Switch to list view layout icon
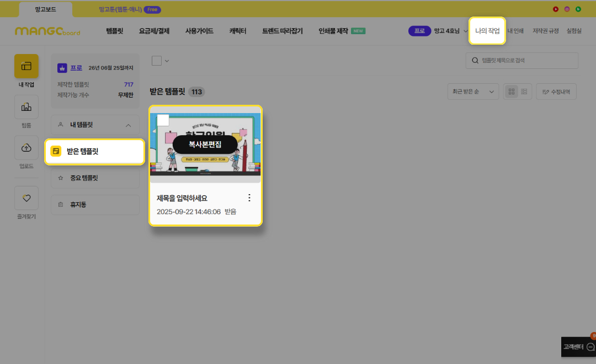The height and width of the screenshot is (364, 596). click(x=524, y=92)
